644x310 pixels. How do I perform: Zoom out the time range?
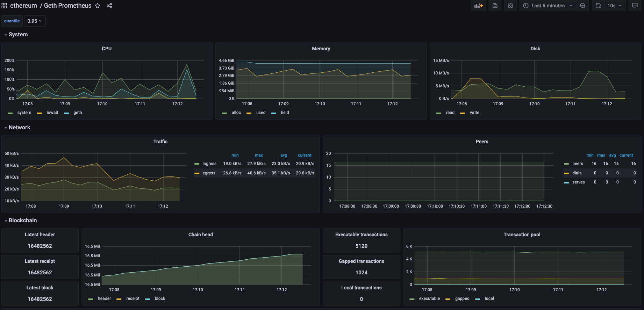point(583,6)
